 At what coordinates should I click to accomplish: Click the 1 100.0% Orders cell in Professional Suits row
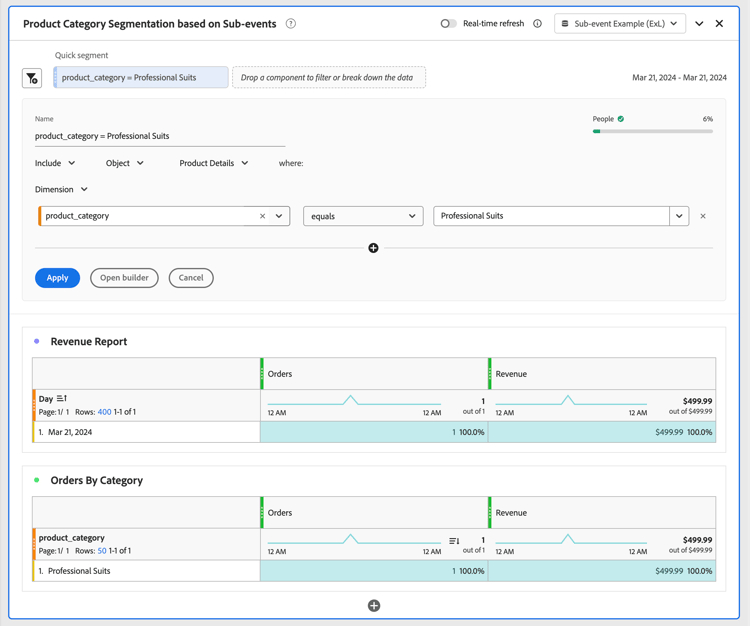374,571
